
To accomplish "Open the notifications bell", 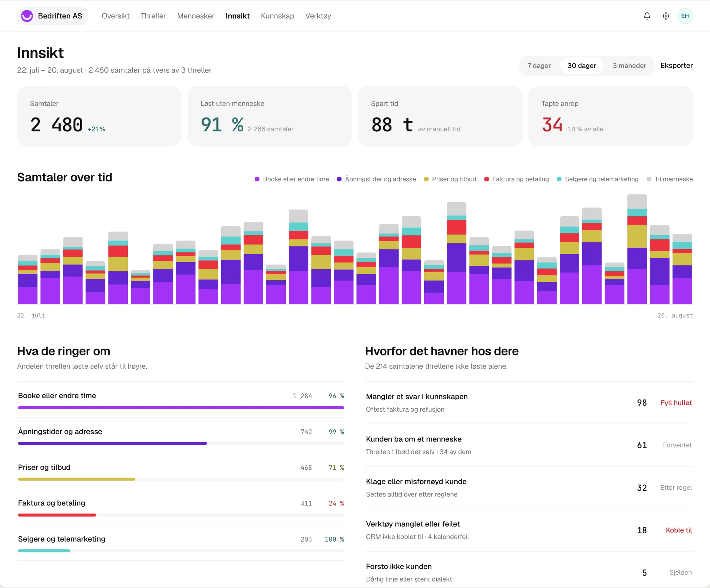I will pos(647,16).
